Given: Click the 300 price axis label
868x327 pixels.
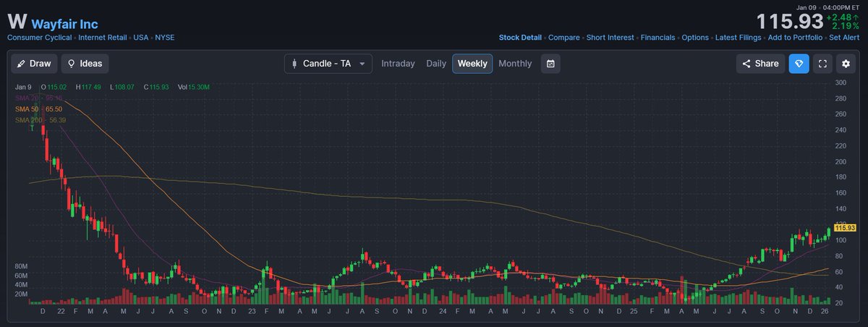Looking at the screenshot, I should click(841, 83).
